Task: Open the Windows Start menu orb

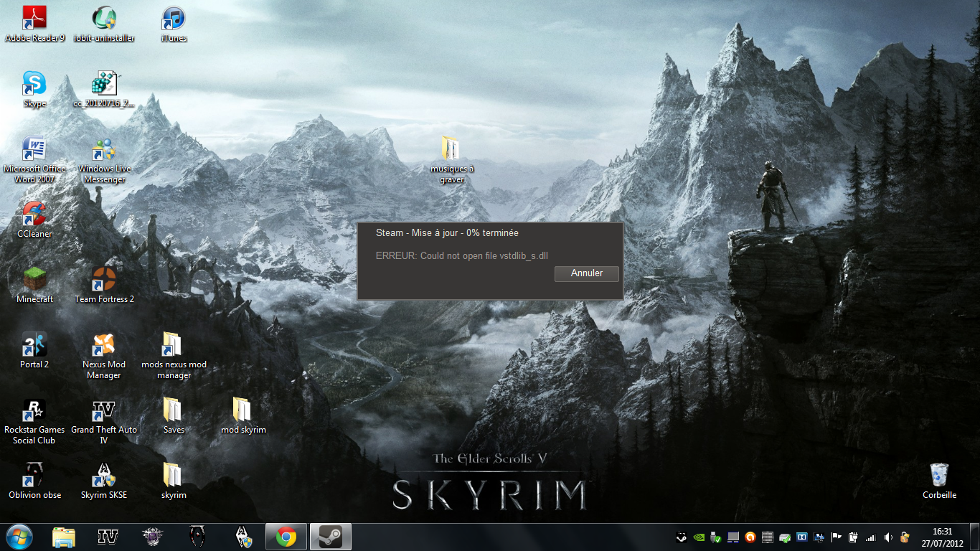Action: (x=19, y=537)
